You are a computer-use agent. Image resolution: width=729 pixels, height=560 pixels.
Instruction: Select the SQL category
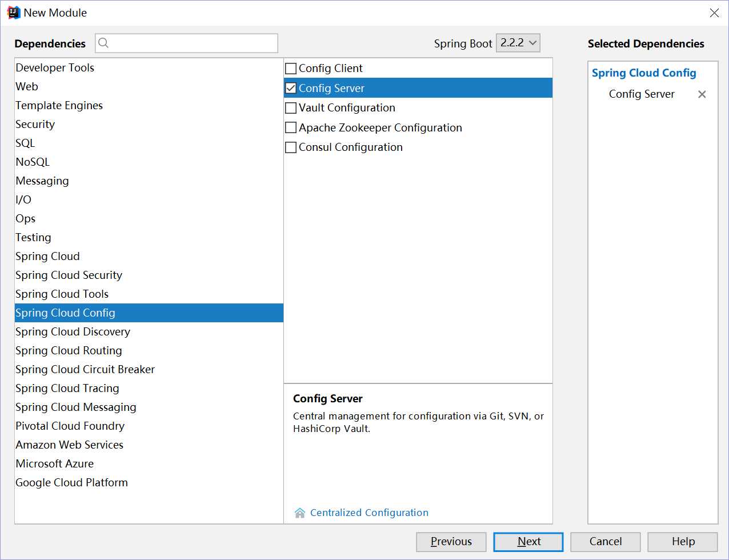coord(149,143)
